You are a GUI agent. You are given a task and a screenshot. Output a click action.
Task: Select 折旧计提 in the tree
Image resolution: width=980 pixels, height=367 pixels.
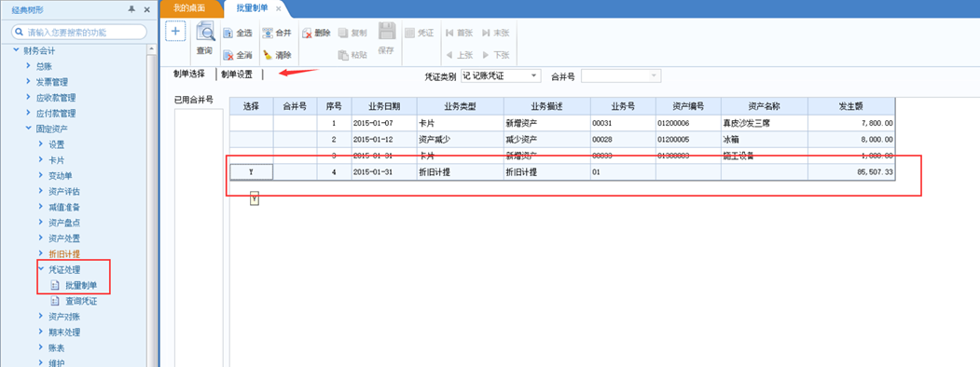point(64,254)
